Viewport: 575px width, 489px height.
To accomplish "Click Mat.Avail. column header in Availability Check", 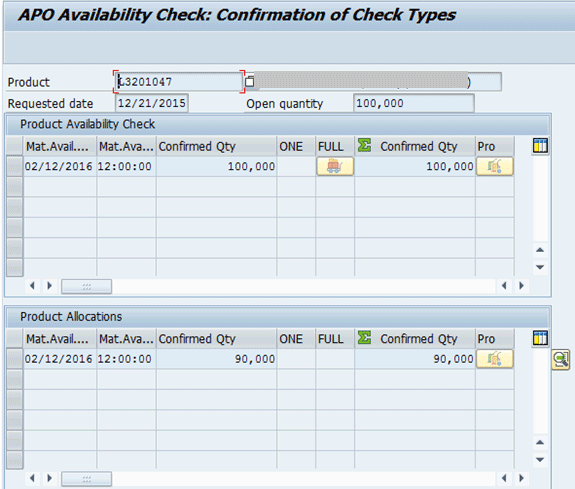I will tap(60, 146).
